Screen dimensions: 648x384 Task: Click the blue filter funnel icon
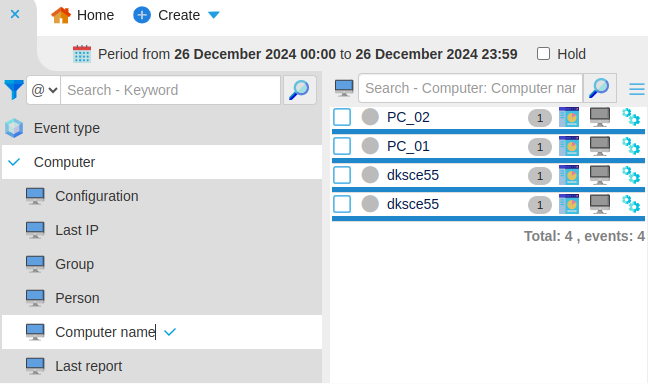(x=14, y=90)
